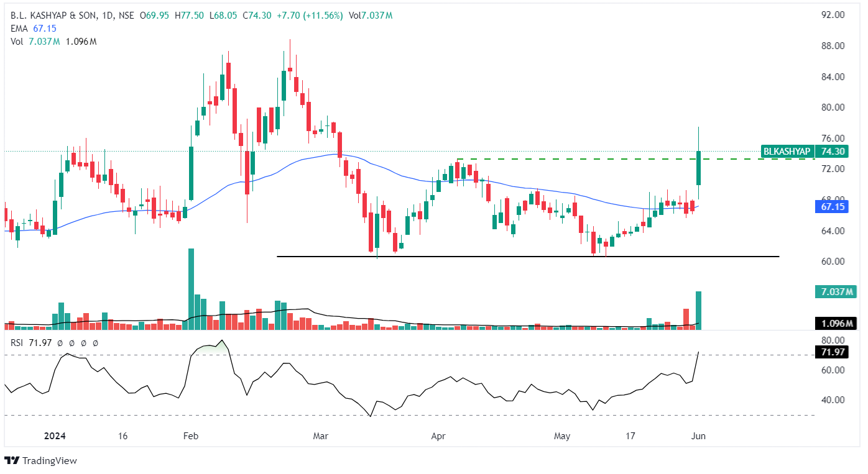Select the blue 67.15 EMA price label
The image size is (868, 474).
point(831,206)
